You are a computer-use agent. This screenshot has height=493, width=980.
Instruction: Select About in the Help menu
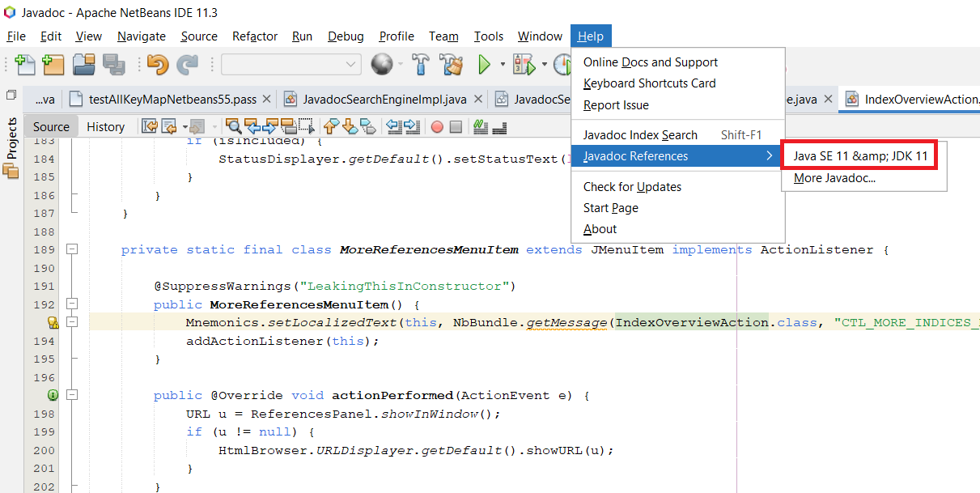coord(677,229)
